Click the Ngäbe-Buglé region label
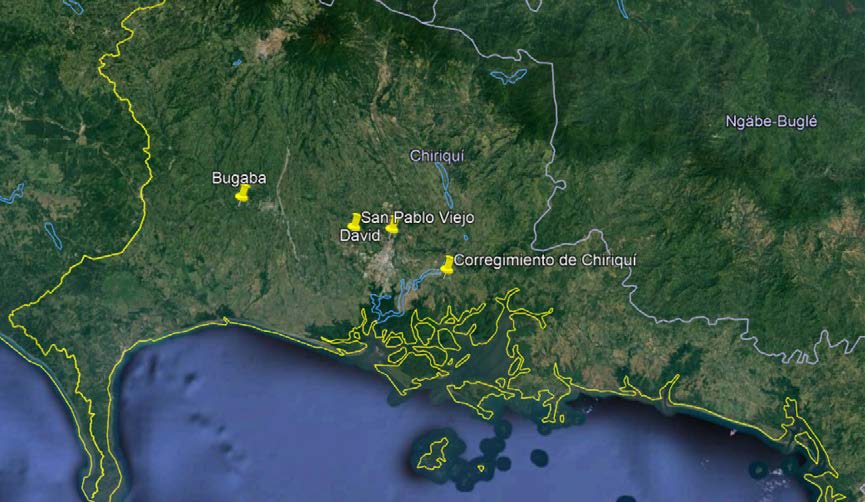This screenshot has width=865, height=502. point(771,121)
